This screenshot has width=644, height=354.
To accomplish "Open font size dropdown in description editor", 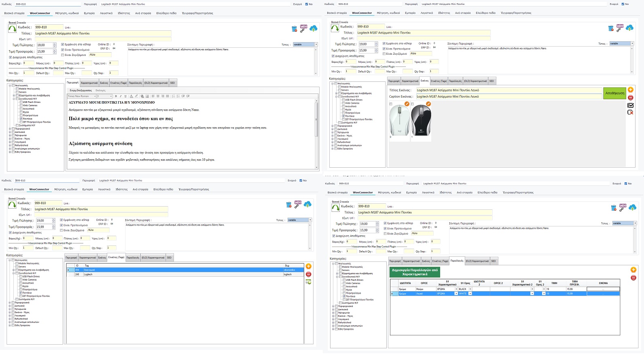I will tap(111, 96).
